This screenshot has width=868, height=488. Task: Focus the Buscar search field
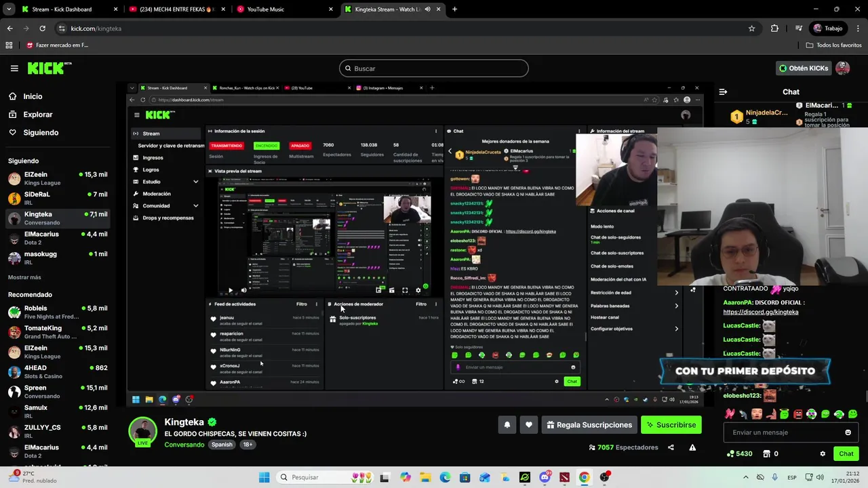[x=433, y=68]
